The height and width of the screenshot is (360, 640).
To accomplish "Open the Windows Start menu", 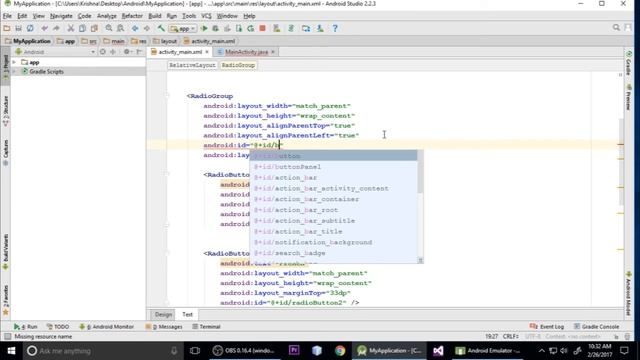I will (11, 351).
